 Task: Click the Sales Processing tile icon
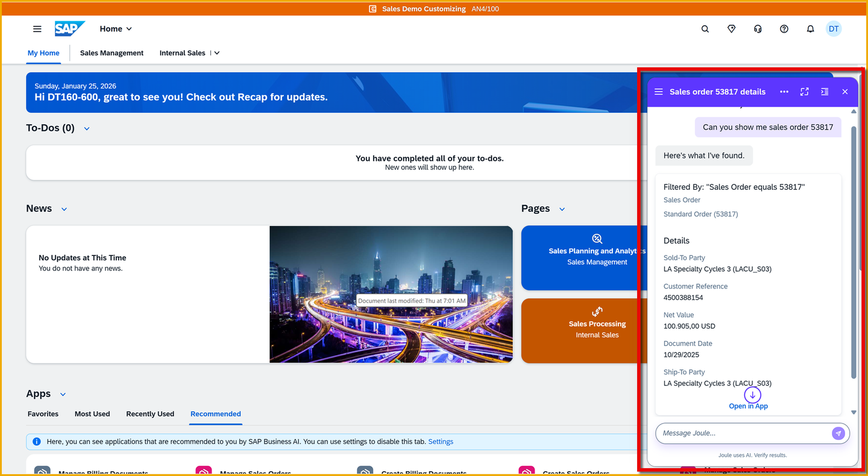(x=597, y=312)
